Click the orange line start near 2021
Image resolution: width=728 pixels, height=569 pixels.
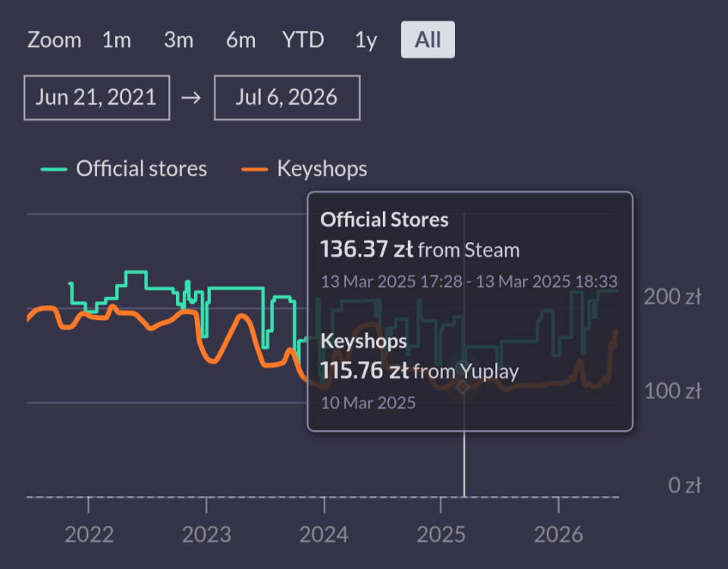pyautogui.click(x=29, y=318)
